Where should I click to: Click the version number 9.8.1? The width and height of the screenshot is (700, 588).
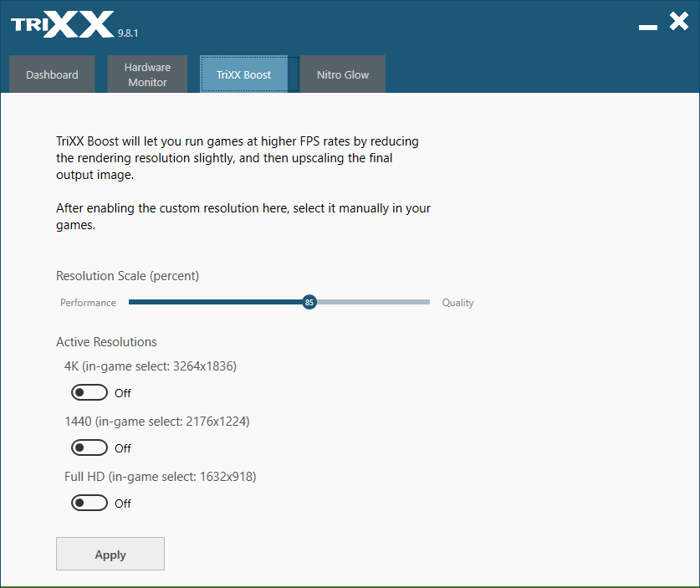128,33
